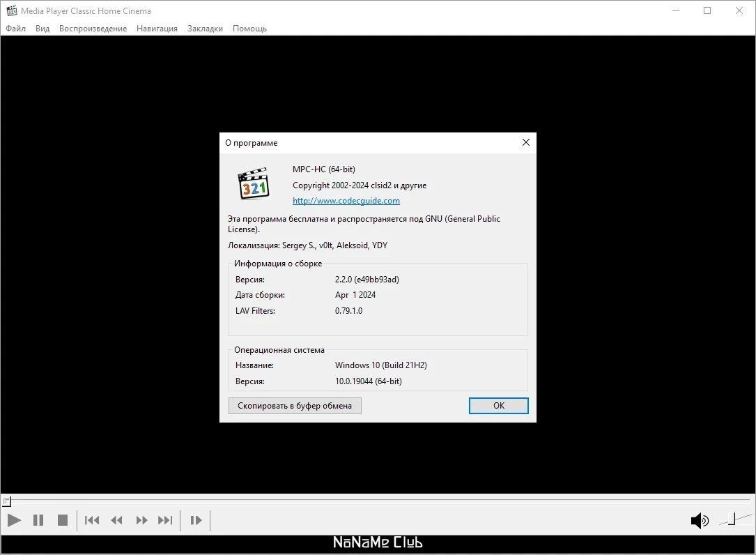Select LAV Filters value 0.79.1.0
This screenshot has width=756, height=555.
click(348, 311)
